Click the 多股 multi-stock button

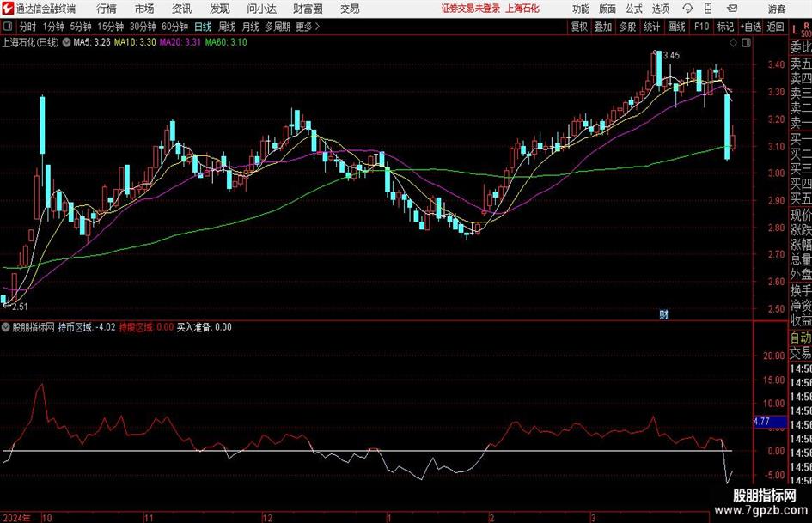[x=627, y=27]
